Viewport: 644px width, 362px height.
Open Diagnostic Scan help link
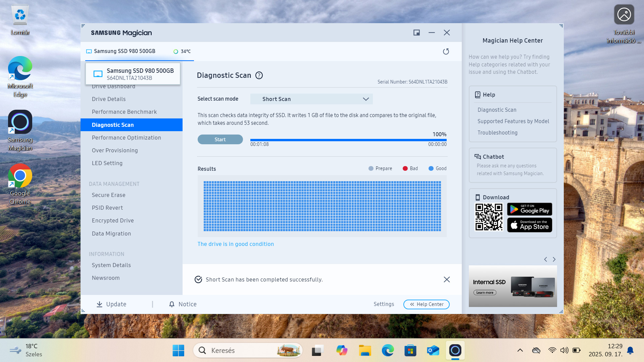click(x=497, y=110)
